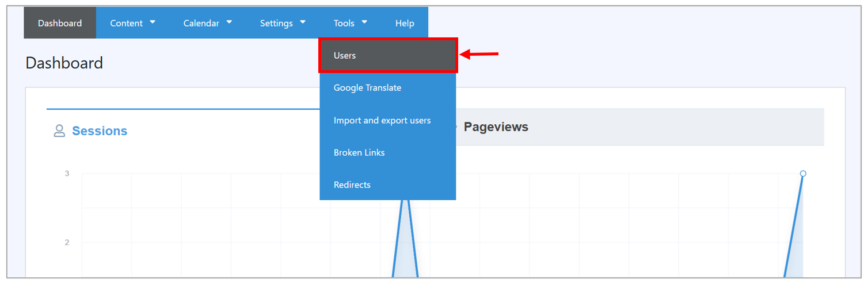Click the chart's top-right data point

(x=803, y=174)
